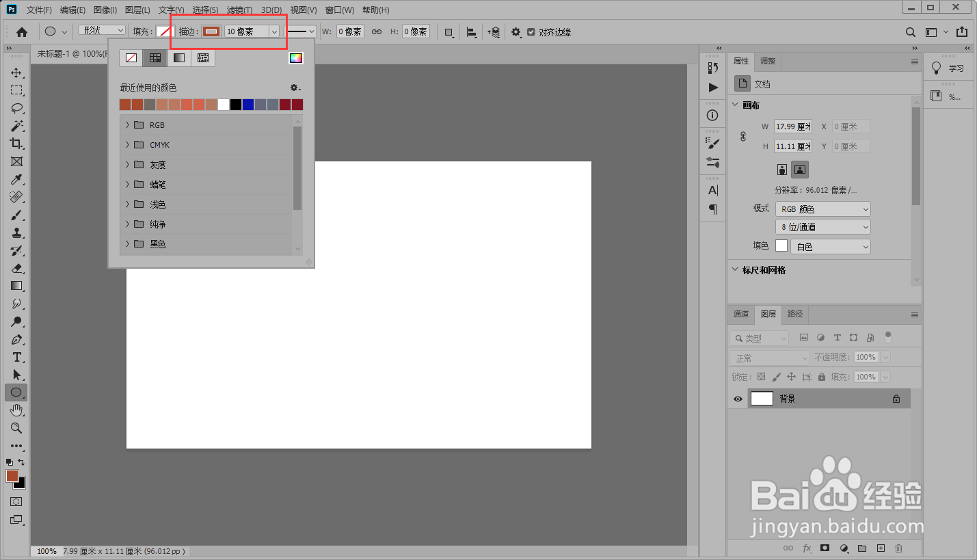Add layer style fx icon

coord(807,548)
